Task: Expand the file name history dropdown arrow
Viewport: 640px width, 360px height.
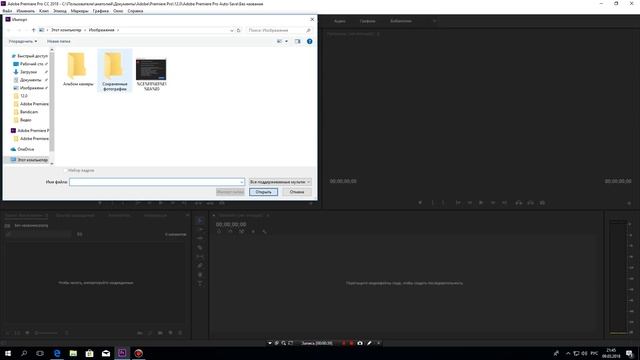Action: (x=242, y=182)
